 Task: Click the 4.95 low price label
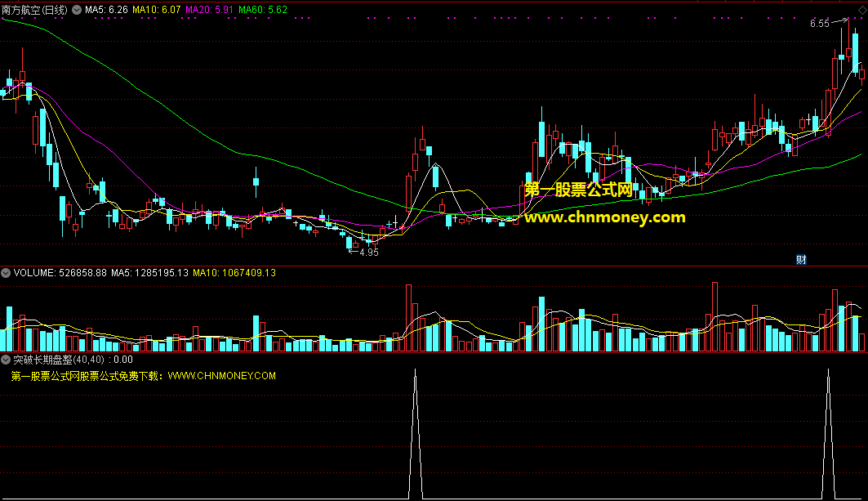point(369,253)
